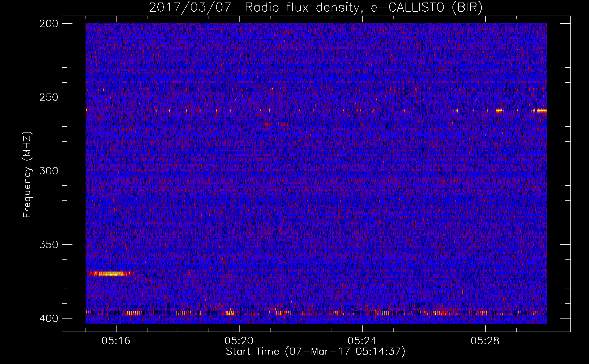The width and height of the screenshot is (589, 364).
Task: Click the '05:28' time axis label
Action: (x=485, y=341)
